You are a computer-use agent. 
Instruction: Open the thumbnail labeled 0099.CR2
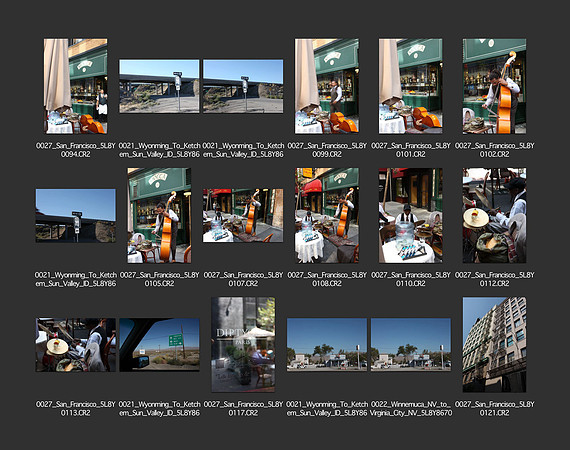tap(327, 86)
